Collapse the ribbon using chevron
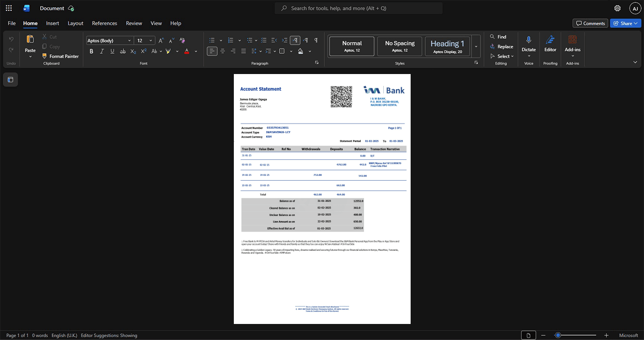This screenshot has height=340, width=644. (x=635, y=62)
